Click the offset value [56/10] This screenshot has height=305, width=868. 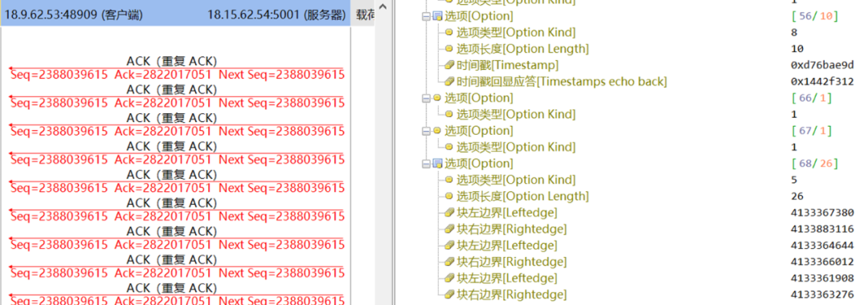pyautogui.click(x=815, y=17)
